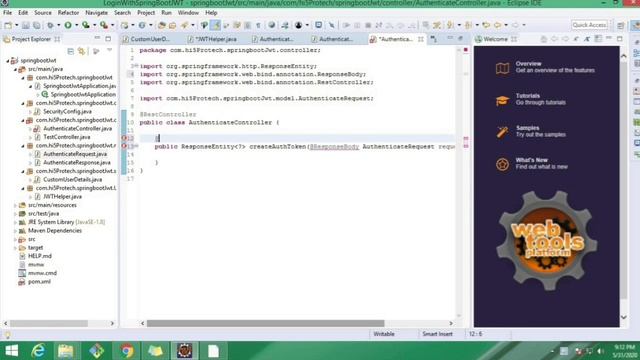Image resolution: width=640 pixels, height=360 pixels.
Task: Click the Open Type icon
Action: (162, 25)
